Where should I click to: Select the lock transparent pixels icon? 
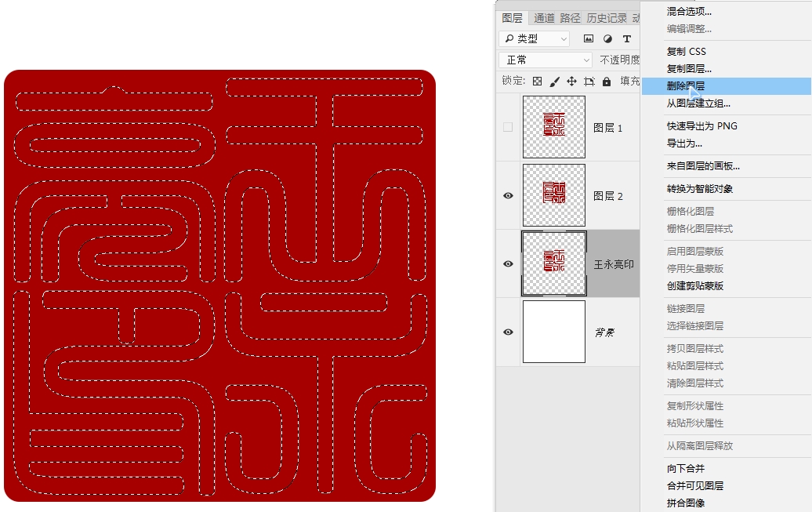(538, 82)
